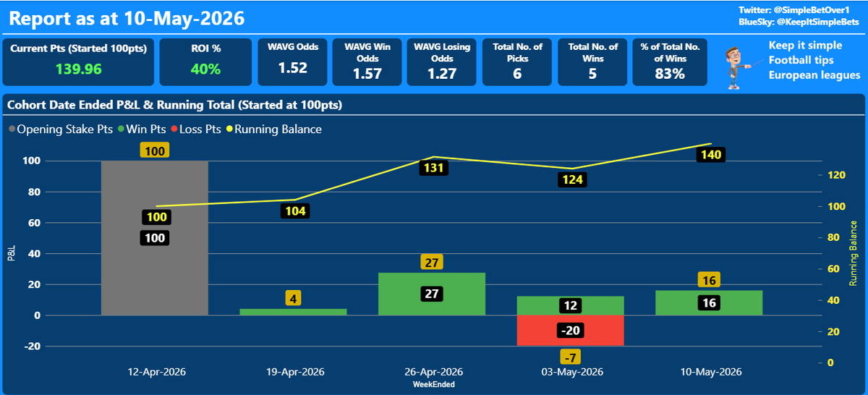Click the vertical P&L axis title

[12, 253]
